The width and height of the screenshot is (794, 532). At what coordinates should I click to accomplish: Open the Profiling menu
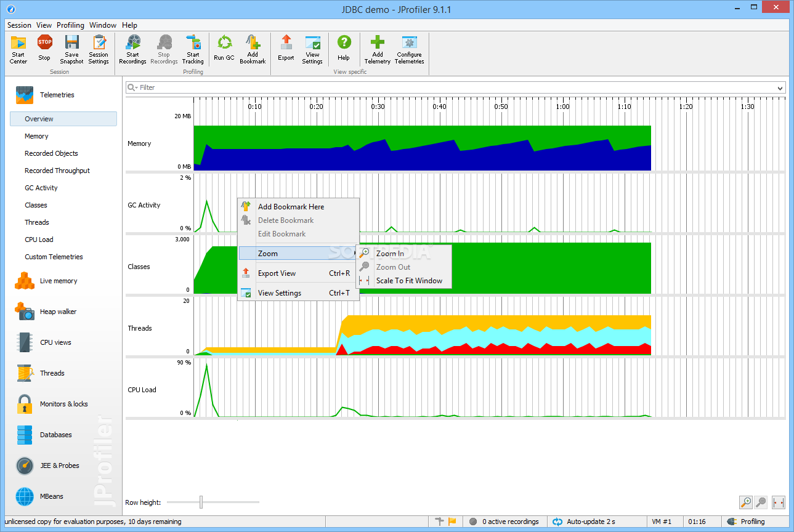70,25
